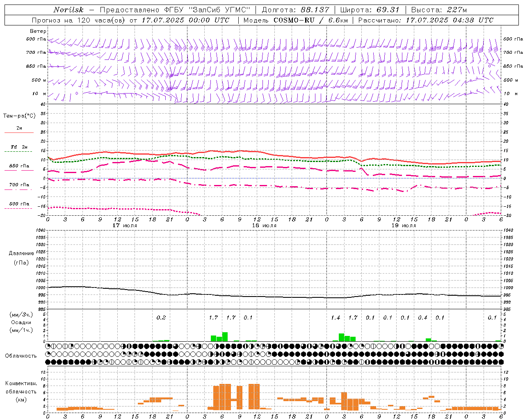Click the 'Td 2м' dew point legend label
Image resolution: width=525 pixels, height=420 pixels.
(19, 147)
